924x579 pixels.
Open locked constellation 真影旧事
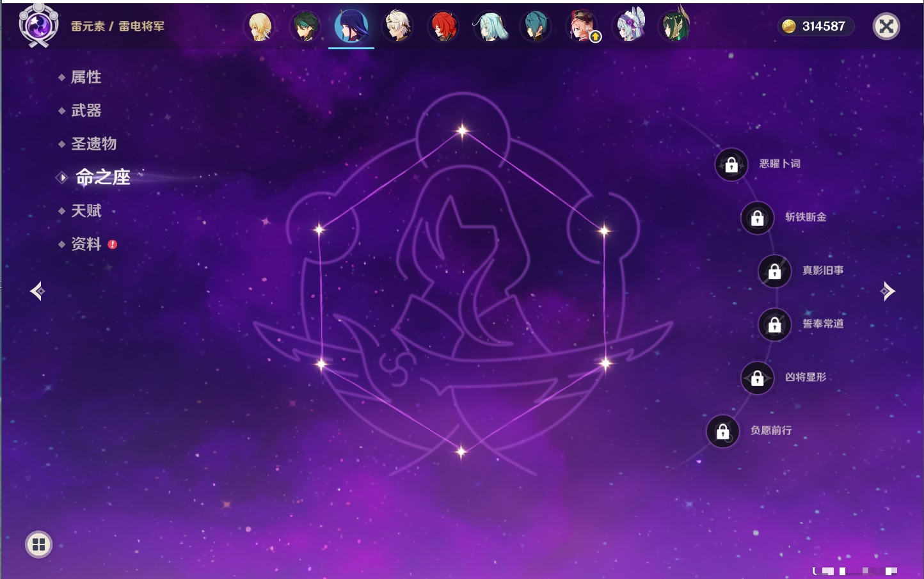click(x=775, y=271)
